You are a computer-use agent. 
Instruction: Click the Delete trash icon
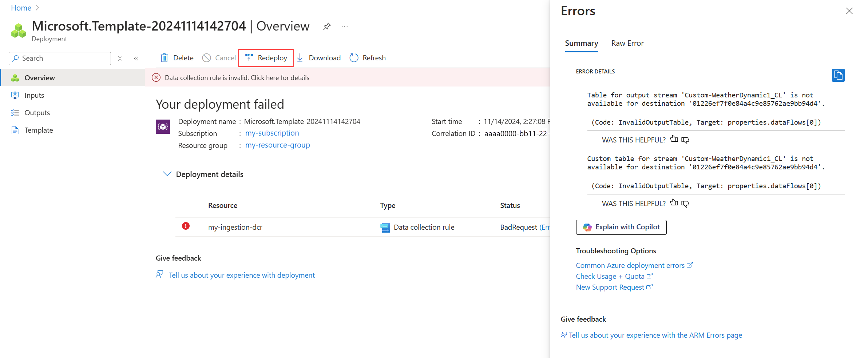(x=165, y=57)
